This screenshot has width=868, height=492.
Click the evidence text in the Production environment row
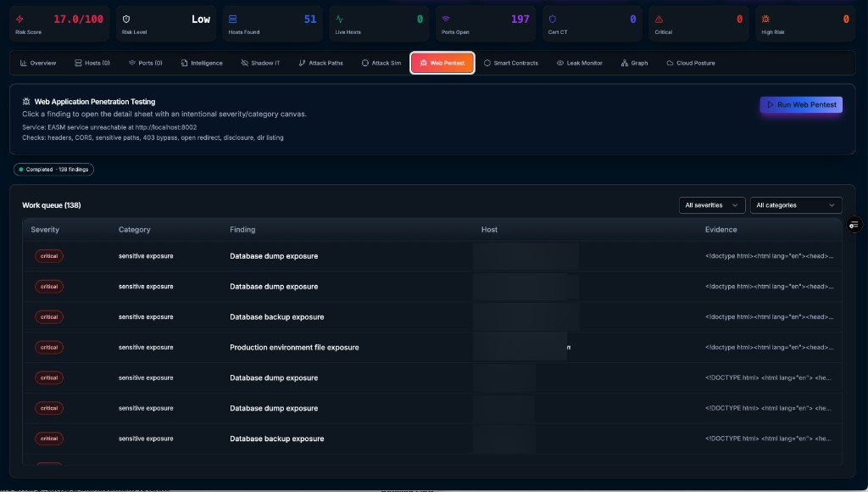click(x=769, y=348)
